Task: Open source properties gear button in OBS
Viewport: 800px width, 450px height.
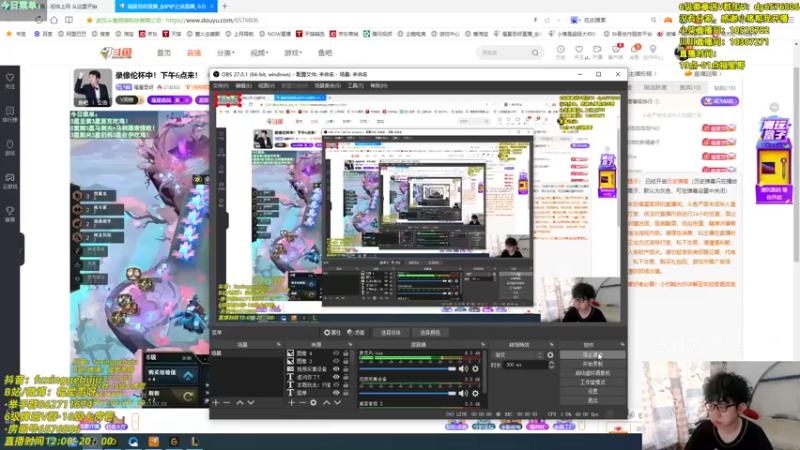Action: point(332,333)
